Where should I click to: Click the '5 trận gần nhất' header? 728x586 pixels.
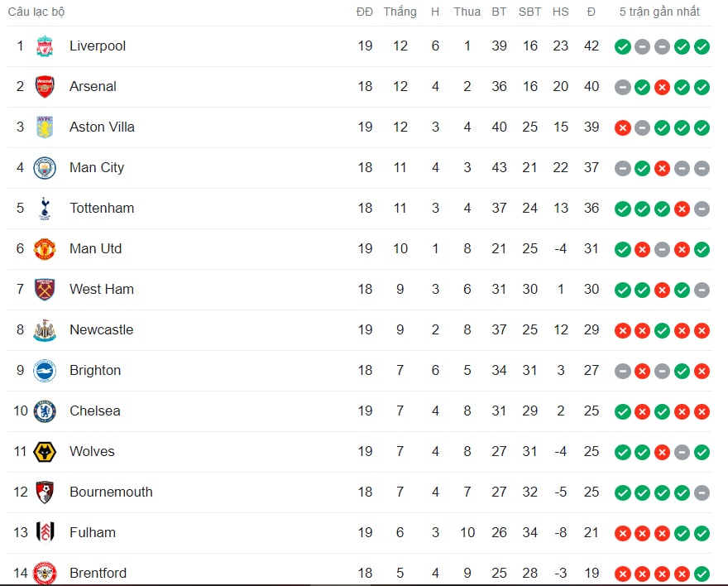click(x=659, y=12)
